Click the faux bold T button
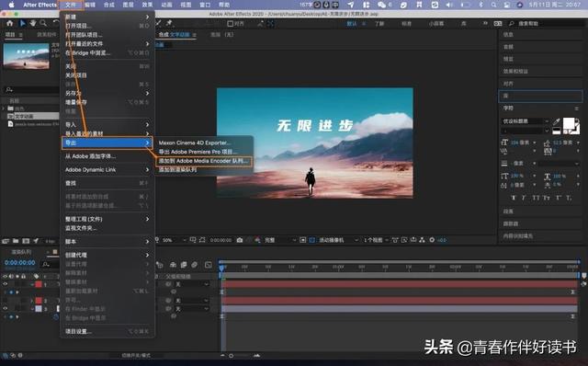Screen dimensions: 588x366 tap(514, 198)
